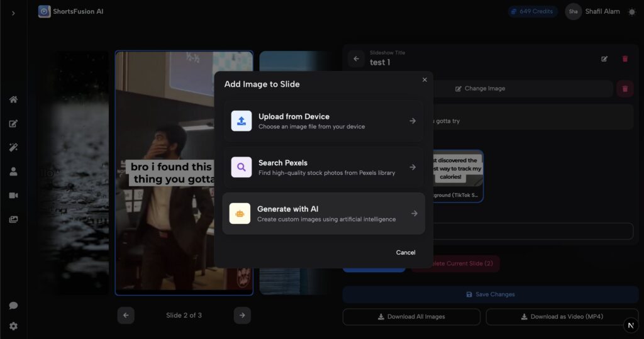Choose Generate with AI option
The image size is (644, 339).
point(324,214)
